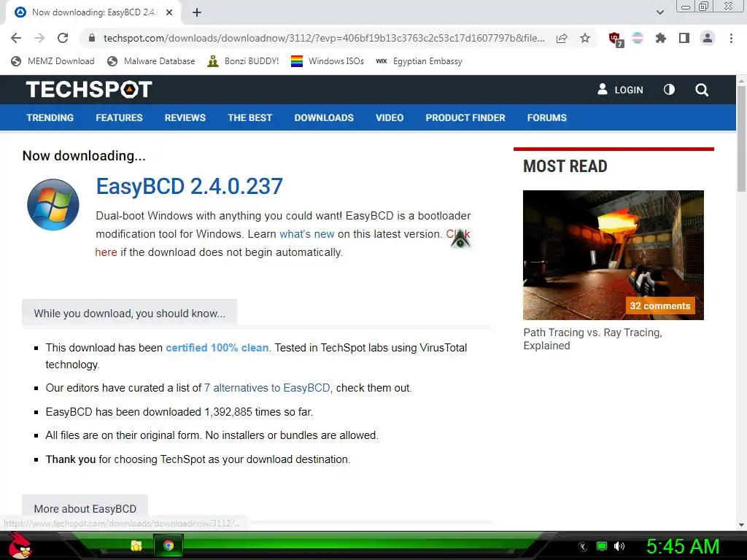This screenshot has height=560, width=747.
Task: Open the FEATURES menu item
Action: pos(119,117)
